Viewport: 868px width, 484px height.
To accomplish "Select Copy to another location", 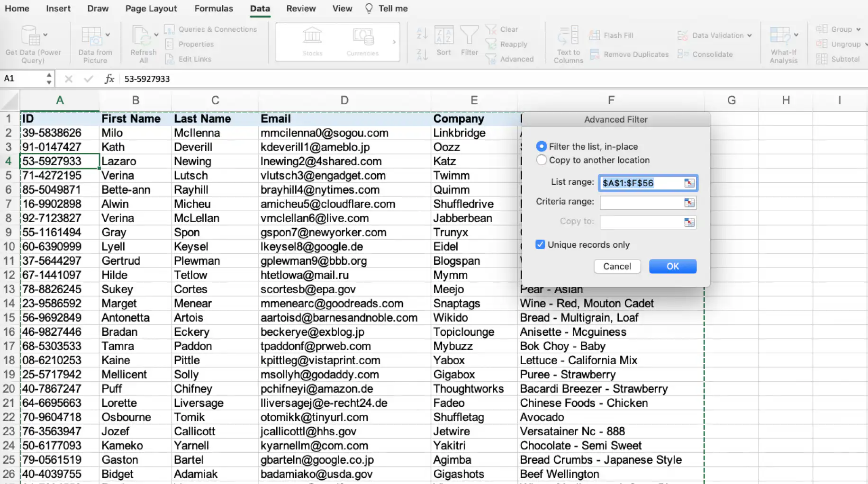I will [541, 160].
